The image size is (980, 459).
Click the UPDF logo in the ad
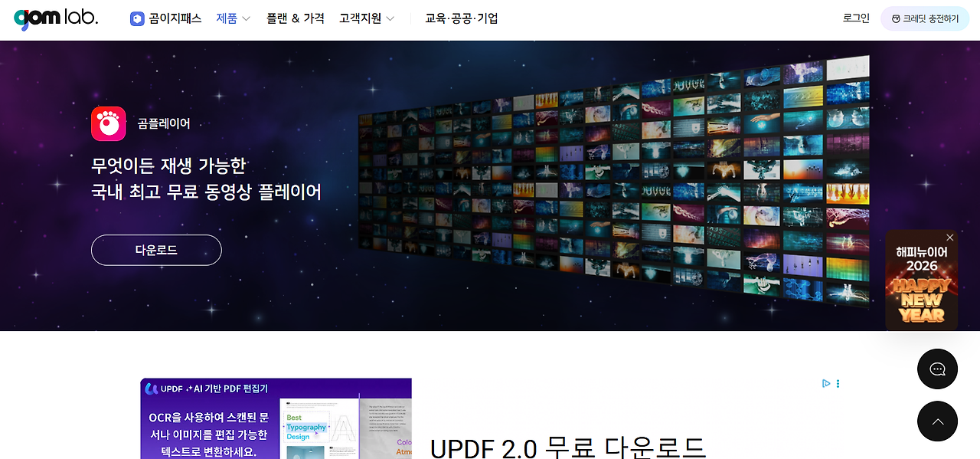click(x=164, y=389)
